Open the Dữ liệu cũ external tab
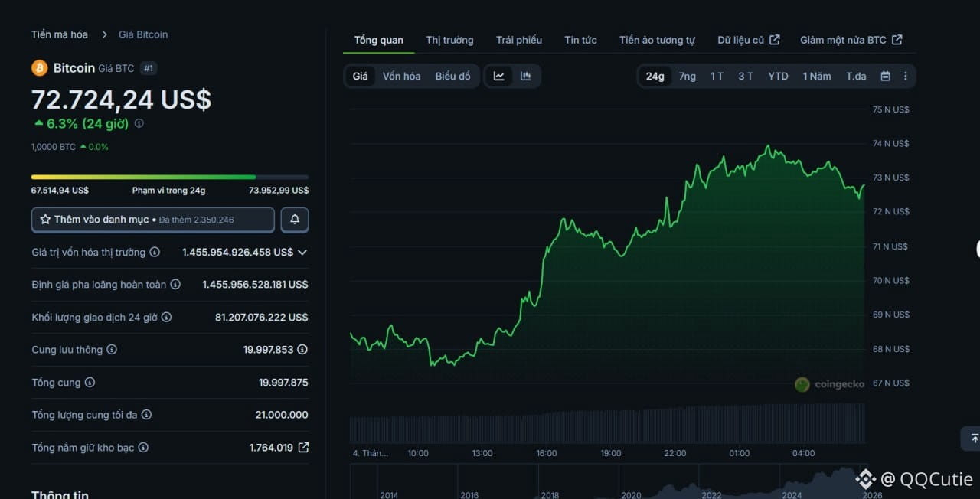Viewport: 980px width, 499px height. point(749,40)
